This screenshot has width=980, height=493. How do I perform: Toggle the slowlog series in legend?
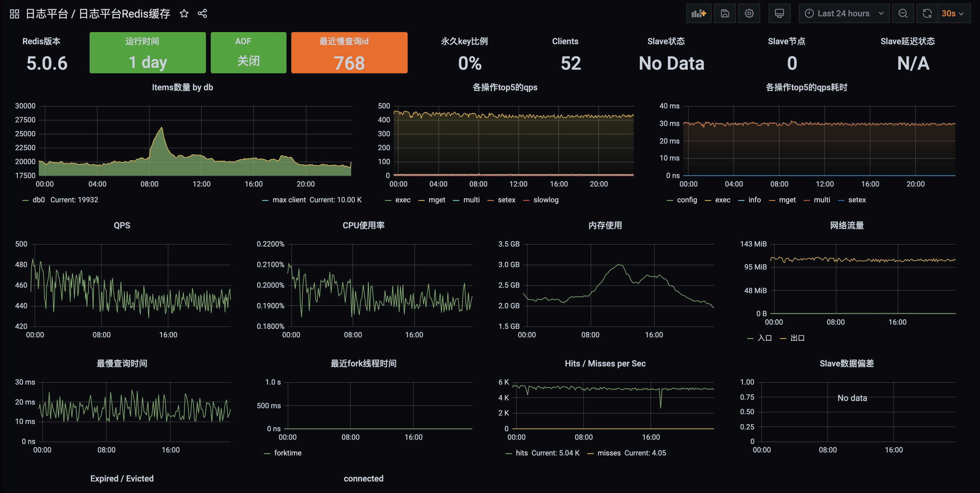[545, 200]
